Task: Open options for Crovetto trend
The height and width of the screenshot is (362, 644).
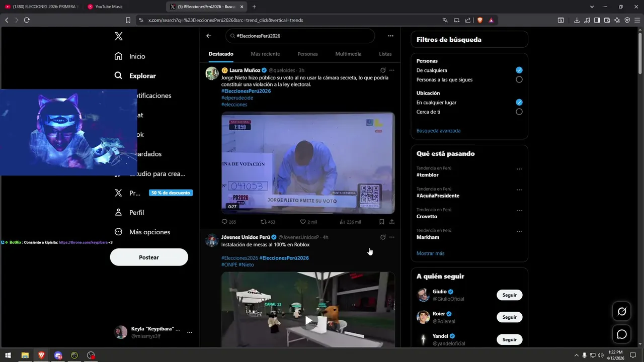Action: [519, 211]
